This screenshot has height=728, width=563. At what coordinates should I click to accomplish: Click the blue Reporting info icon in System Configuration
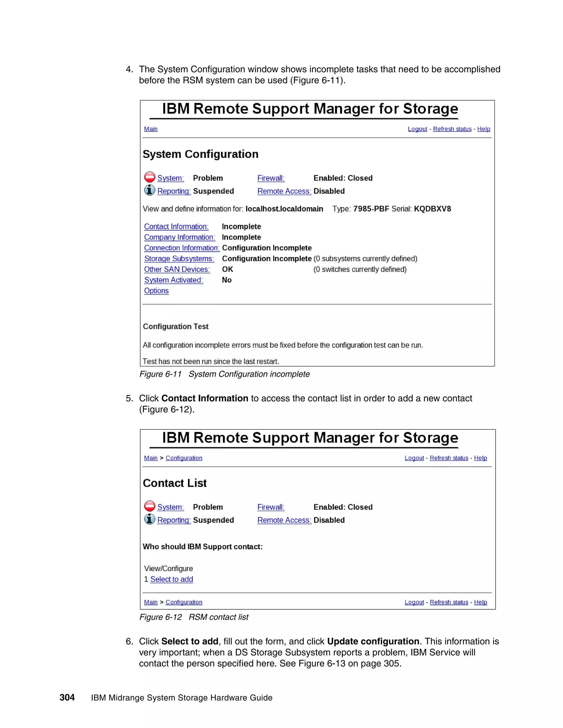150,190
